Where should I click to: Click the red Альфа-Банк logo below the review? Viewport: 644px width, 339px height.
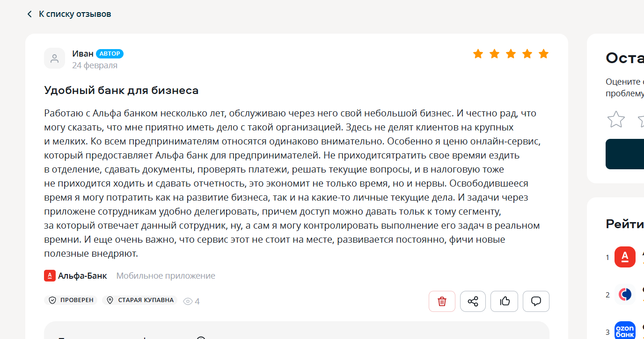(50, 276)
